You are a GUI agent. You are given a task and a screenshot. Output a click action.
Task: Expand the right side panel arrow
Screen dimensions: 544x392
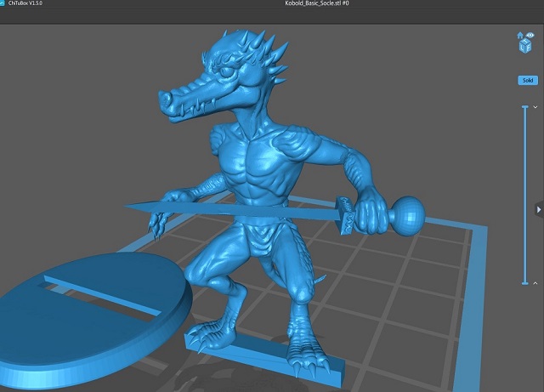coord(539,209)
